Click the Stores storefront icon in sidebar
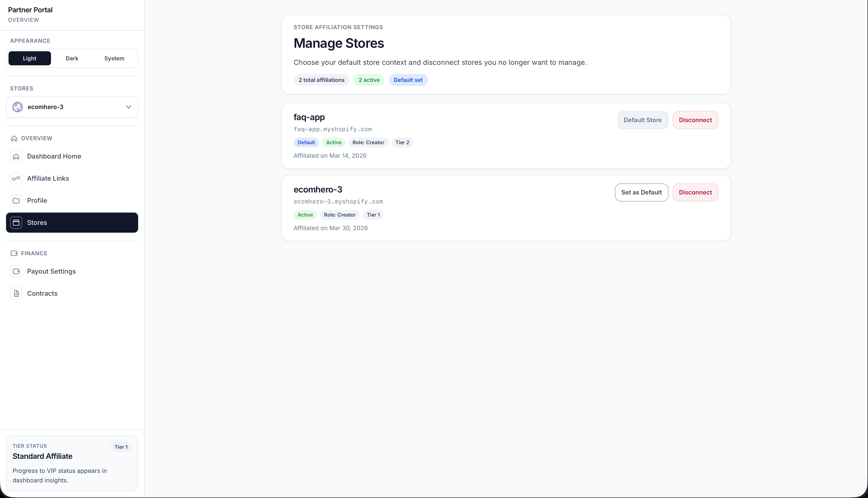Image resolution: width=868 pixels, height=498 pixels. click(16, 223)
